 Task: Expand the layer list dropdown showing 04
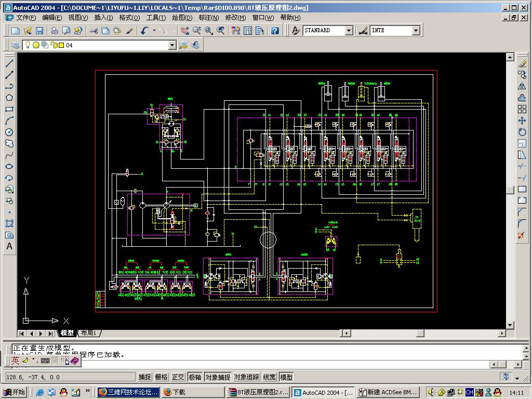[x=172, y=45]
